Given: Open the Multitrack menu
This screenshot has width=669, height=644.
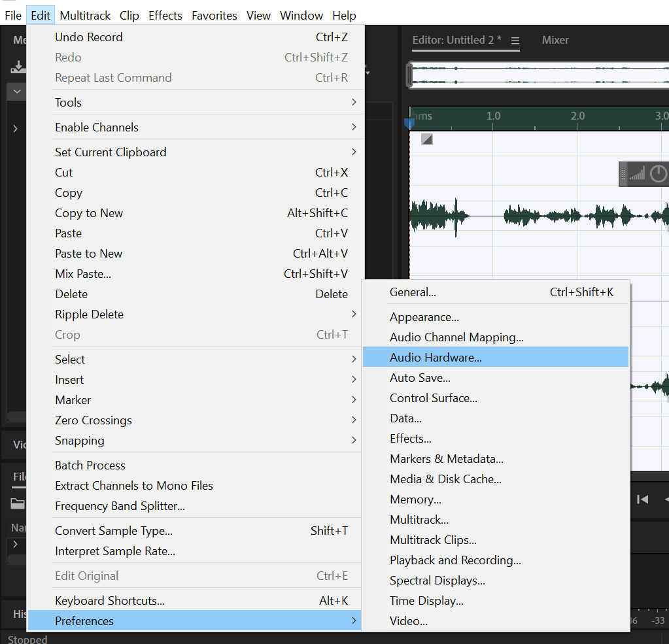Looking at the screenshot, I should coord(85,15).
